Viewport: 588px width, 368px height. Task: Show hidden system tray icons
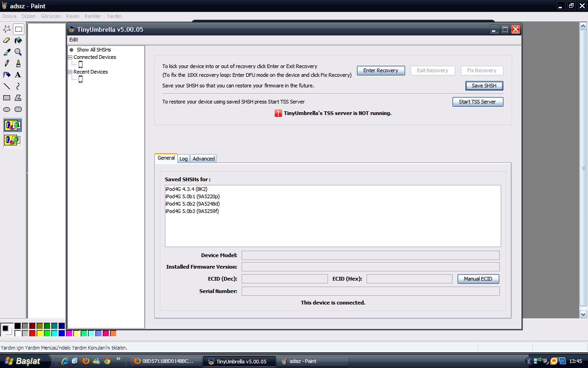pyautogui.click(x=528, y=361)
